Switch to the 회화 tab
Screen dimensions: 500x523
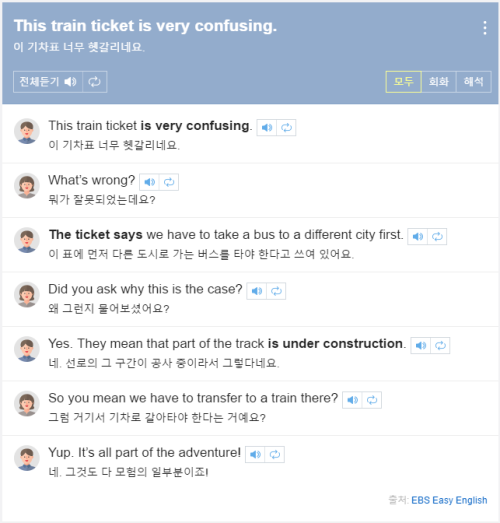[438, 82]
